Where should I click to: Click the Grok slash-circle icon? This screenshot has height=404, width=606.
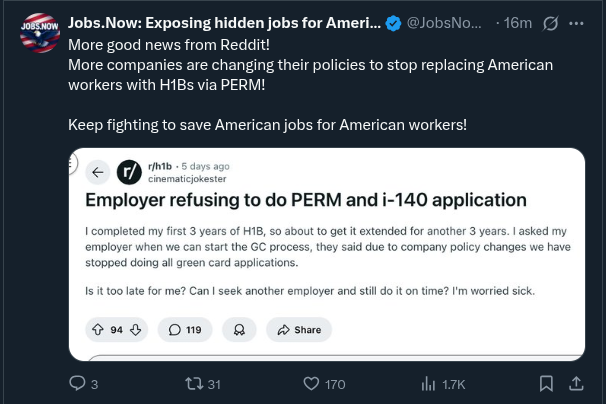[549, 22]
